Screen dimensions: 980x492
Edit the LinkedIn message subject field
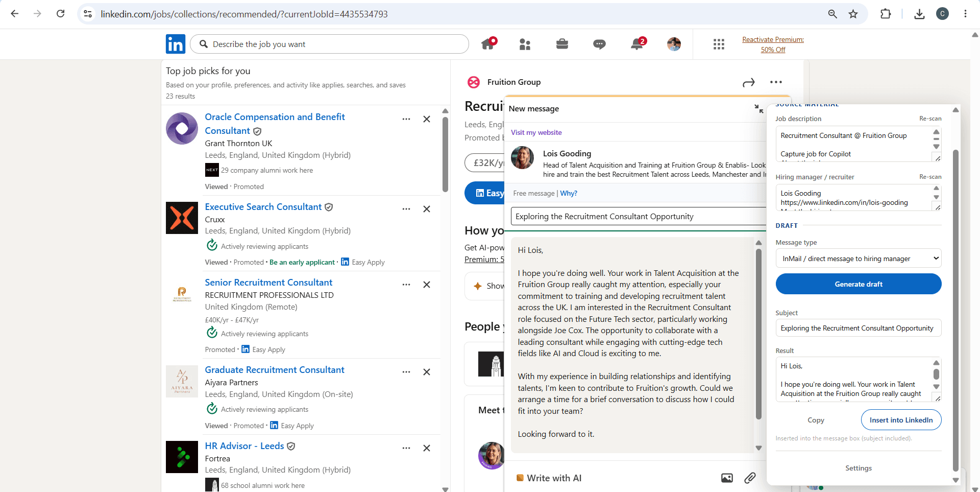pos(639,216)
